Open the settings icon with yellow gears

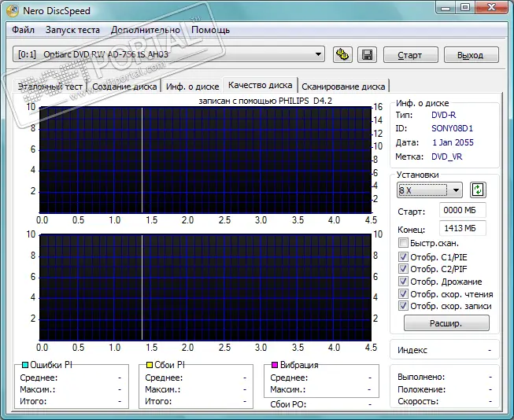point(342,55)
